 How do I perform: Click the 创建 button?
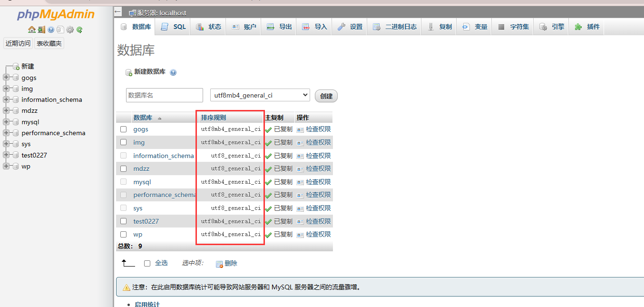click(x=326, y=96)
